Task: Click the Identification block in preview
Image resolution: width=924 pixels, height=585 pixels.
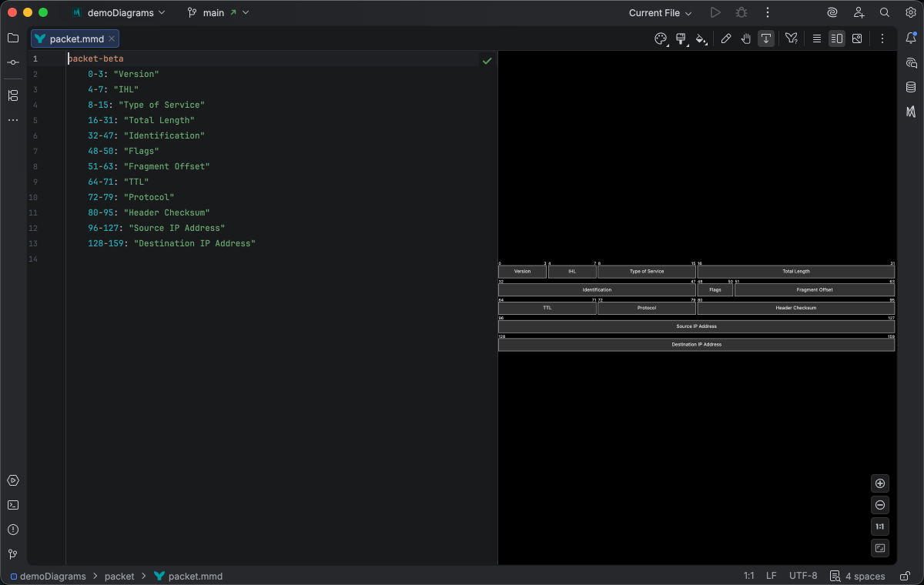Action: (x=597, y=289)
